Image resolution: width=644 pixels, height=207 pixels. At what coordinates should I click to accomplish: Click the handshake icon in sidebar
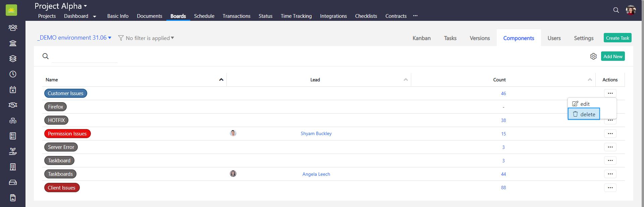coord(13,105)
